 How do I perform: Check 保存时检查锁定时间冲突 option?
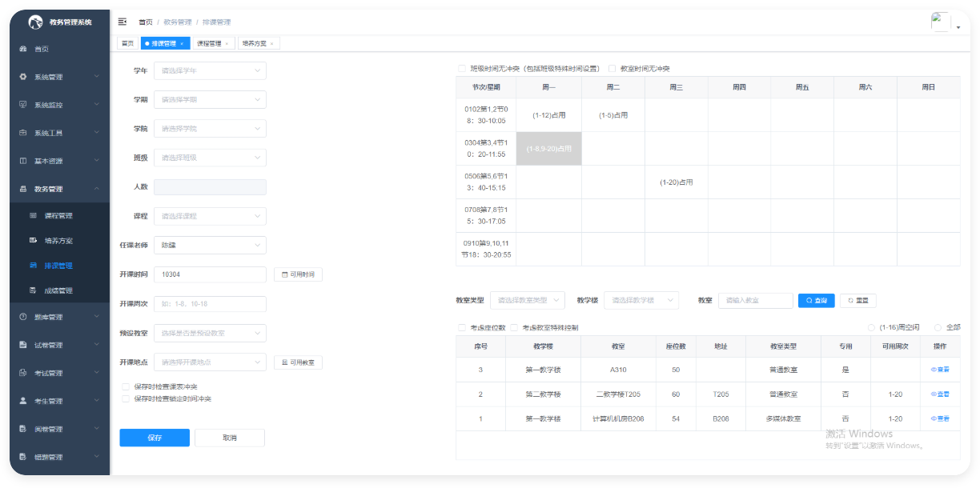[126, 398]
